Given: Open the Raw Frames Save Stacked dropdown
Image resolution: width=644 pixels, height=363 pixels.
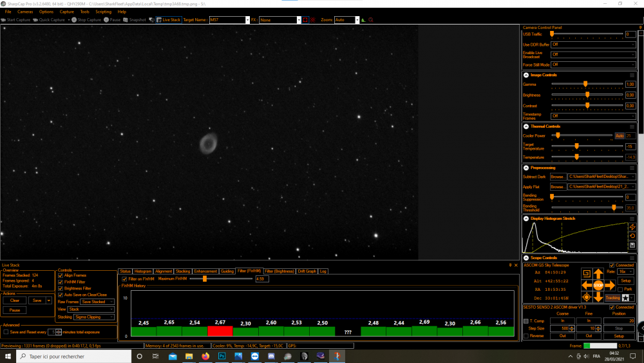Looking at the screenshot, I should tap(97, 302).
